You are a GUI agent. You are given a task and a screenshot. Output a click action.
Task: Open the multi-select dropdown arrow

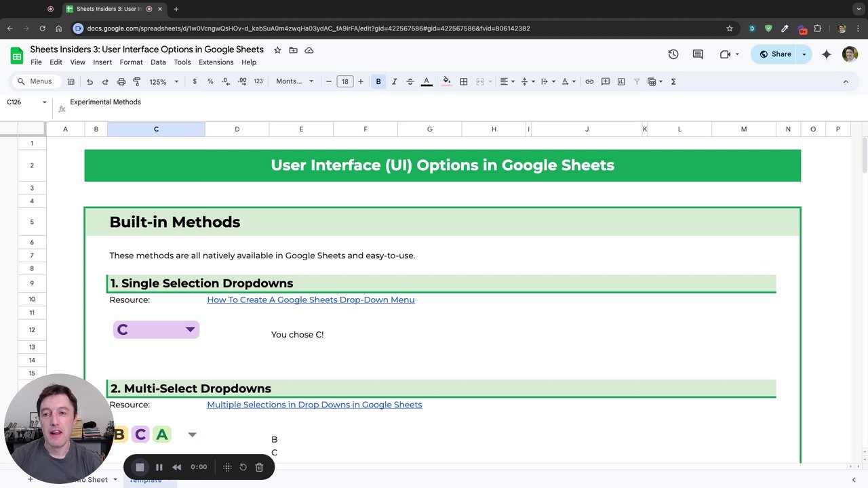(192, 434)
